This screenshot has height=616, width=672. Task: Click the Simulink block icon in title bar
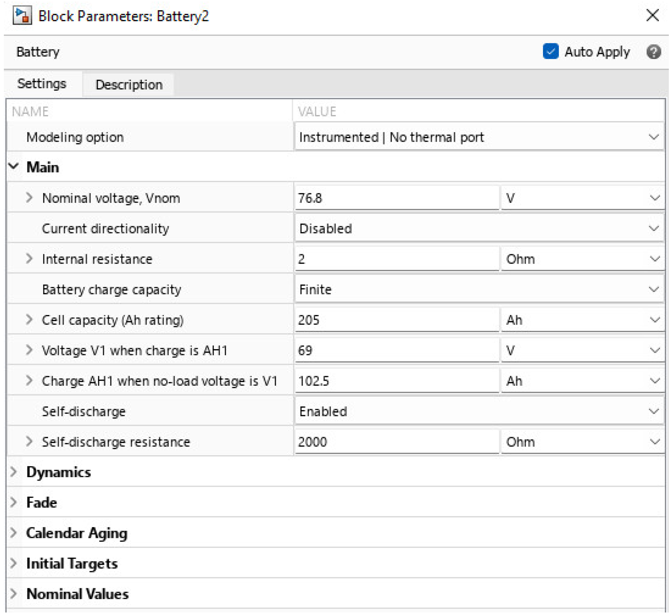click(x=22, y=16)
